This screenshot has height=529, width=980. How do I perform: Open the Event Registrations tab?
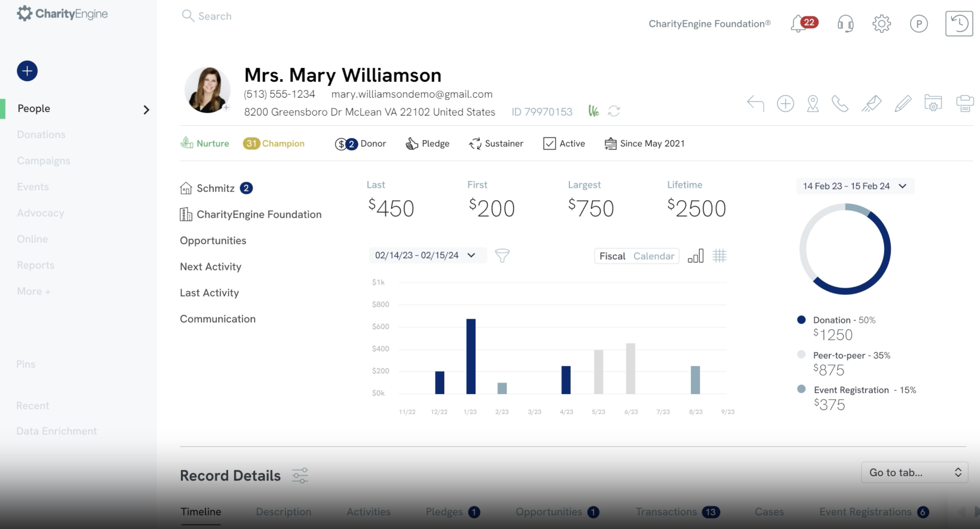click(x=874, y=512)
